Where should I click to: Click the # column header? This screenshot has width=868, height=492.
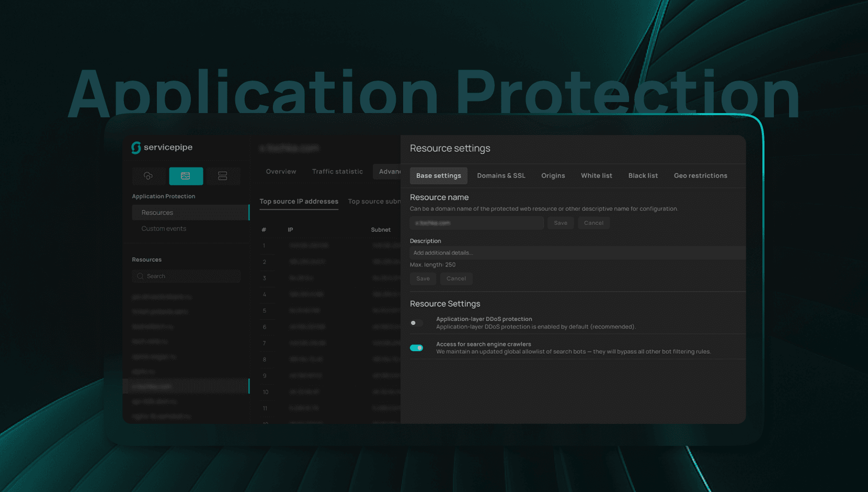pyautogui.click(x=264, y=230)
